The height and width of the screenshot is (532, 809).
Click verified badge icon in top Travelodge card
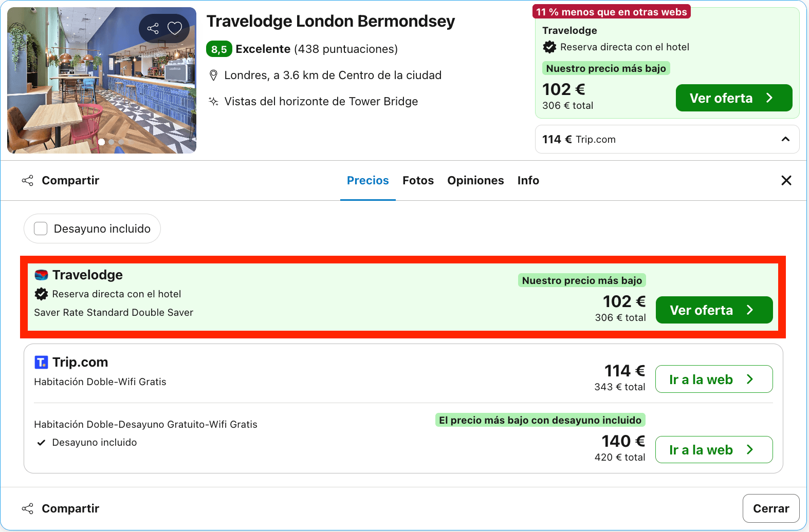coord(549,47)
